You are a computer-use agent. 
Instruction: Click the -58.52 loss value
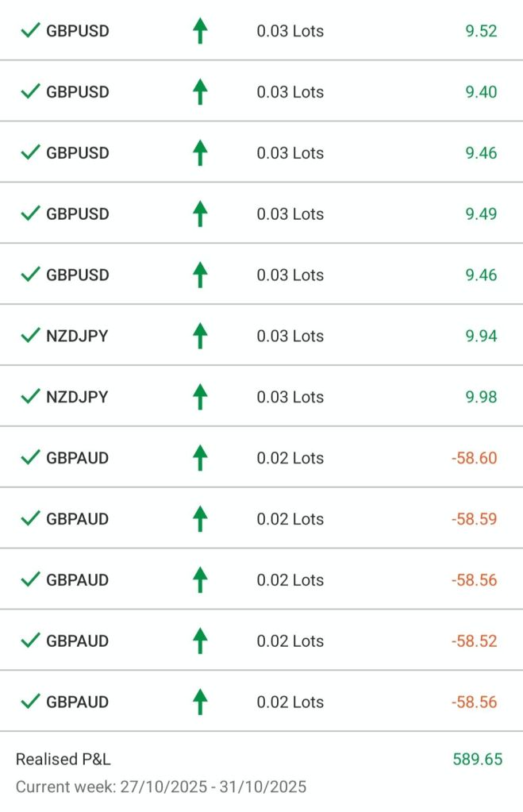click(x=474, y=641)
